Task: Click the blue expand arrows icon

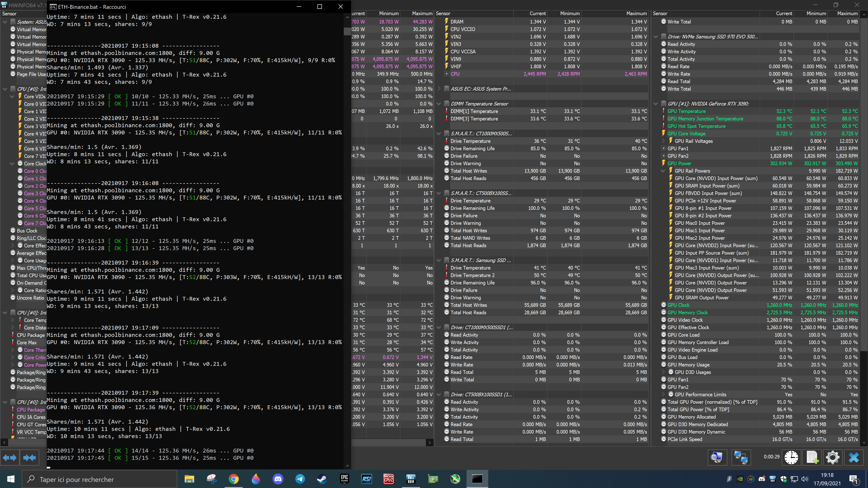Action: [x=9, y=458]
